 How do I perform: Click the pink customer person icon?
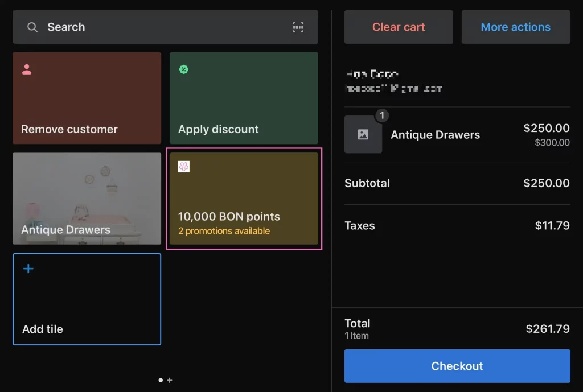(x=27, y=69)
